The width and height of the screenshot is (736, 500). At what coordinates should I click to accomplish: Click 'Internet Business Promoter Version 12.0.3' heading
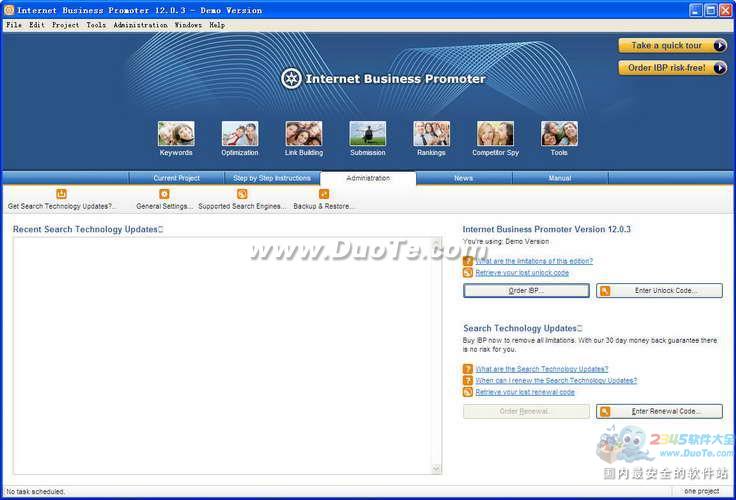click(546, 229)
